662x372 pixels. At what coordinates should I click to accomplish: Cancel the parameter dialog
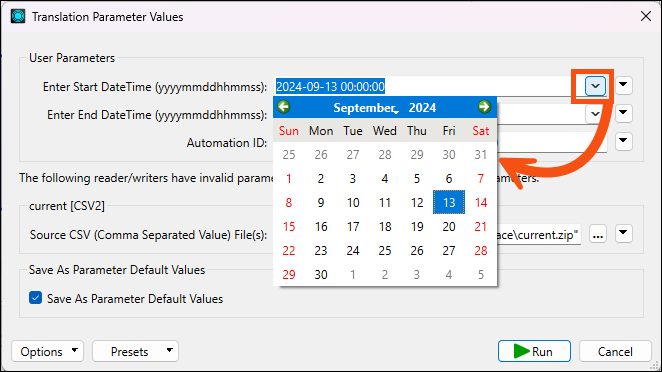[x=615, y=351]
